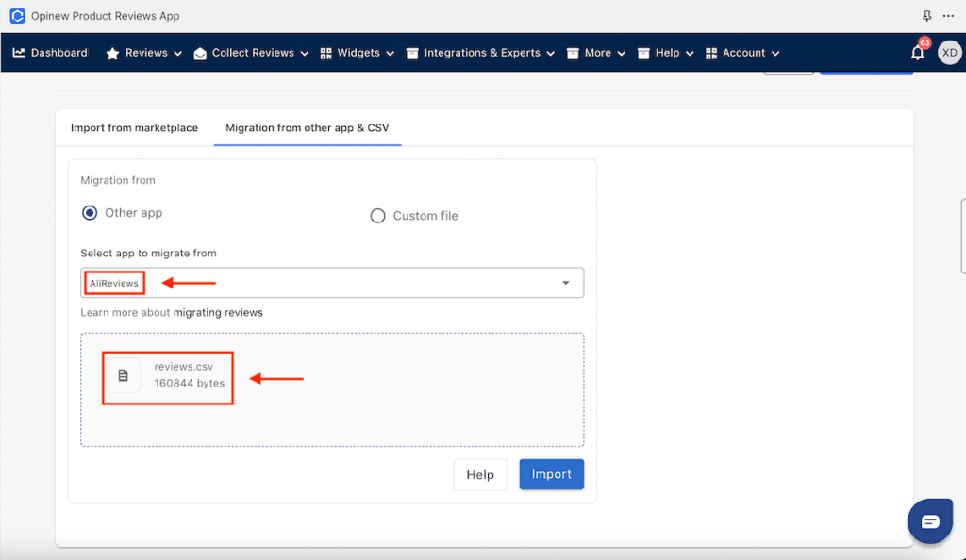The image size is (966, 560).
Task: Click the Dashboard chart icon
Action: pyautogui.click(x=19, y=53)
